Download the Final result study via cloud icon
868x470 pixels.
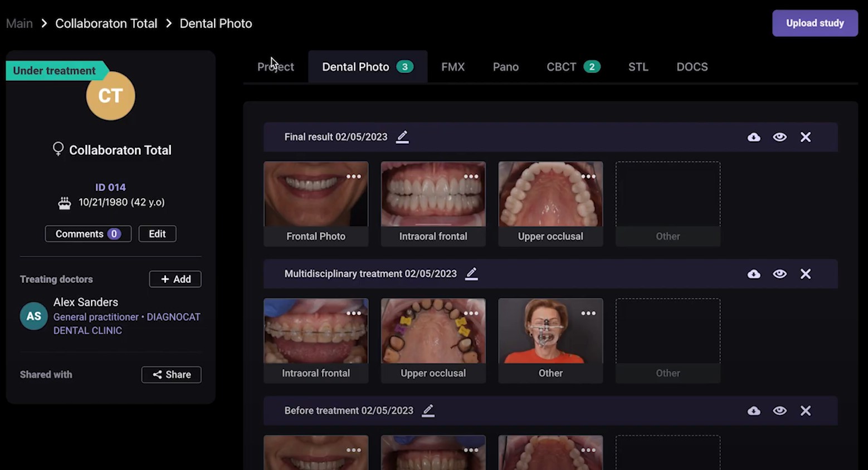click(x=754, y=137)
